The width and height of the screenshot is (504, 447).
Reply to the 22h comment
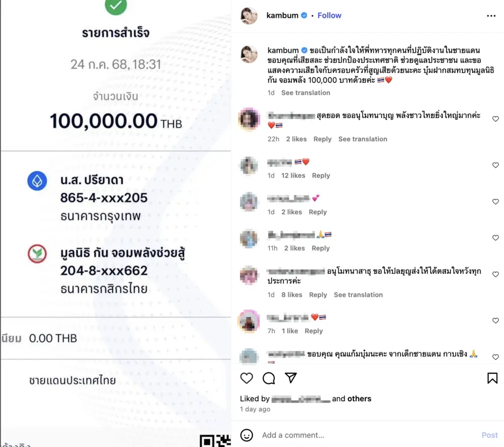pos(322,139)
